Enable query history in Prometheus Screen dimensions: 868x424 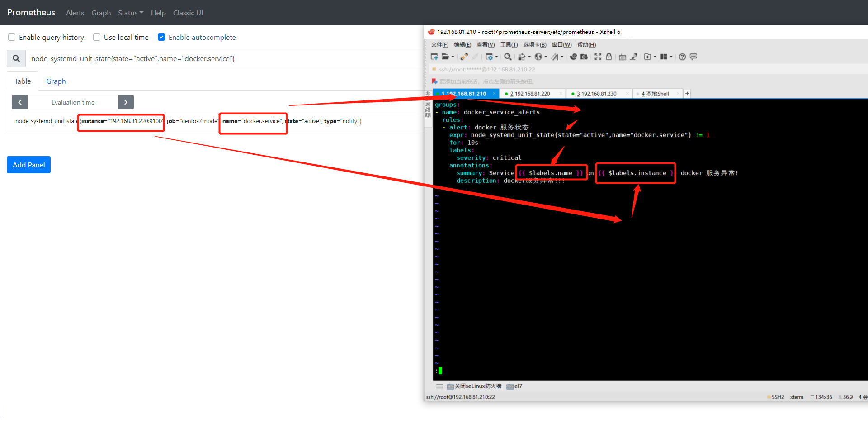pyautogui.click(x=11, y=37)
